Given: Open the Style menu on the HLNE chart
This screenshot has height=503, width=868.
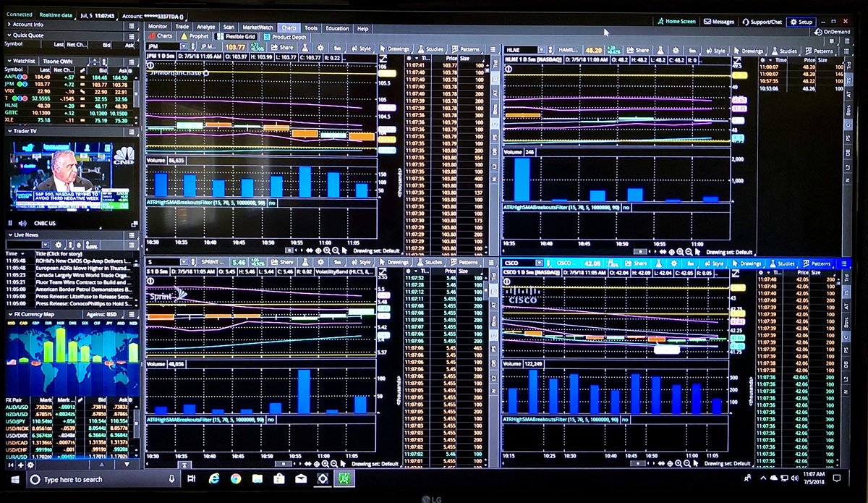Looking at the screenshot, I should tap(715, 51).
